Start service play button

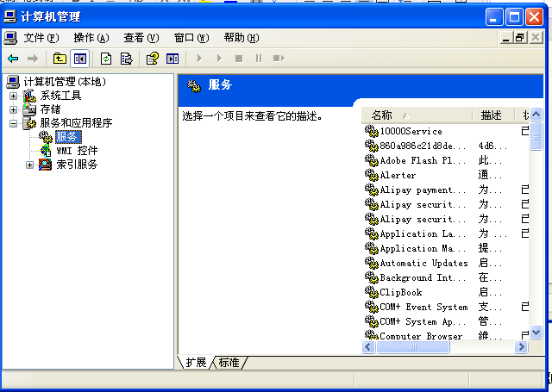coord(199,59)
